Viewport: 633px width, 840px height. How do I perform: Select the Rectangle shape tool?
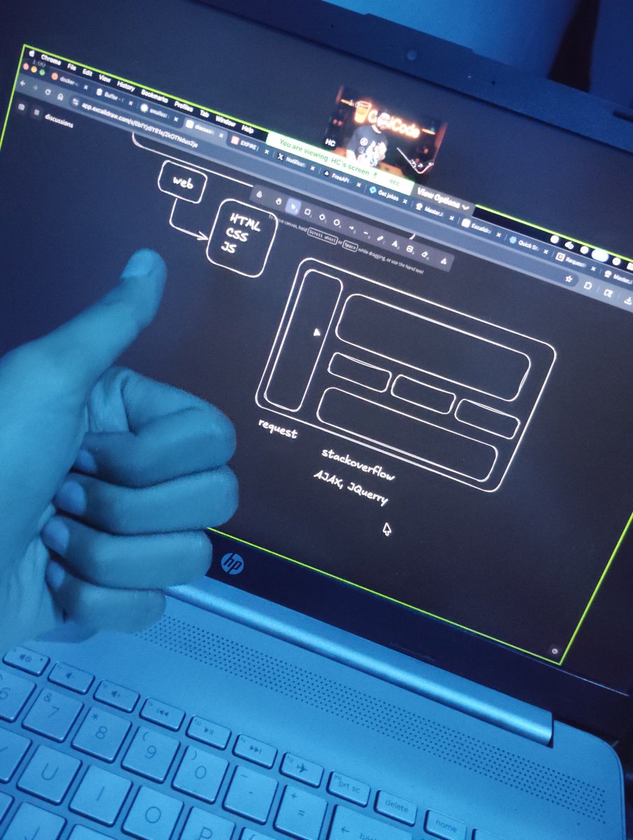(307, 211)
